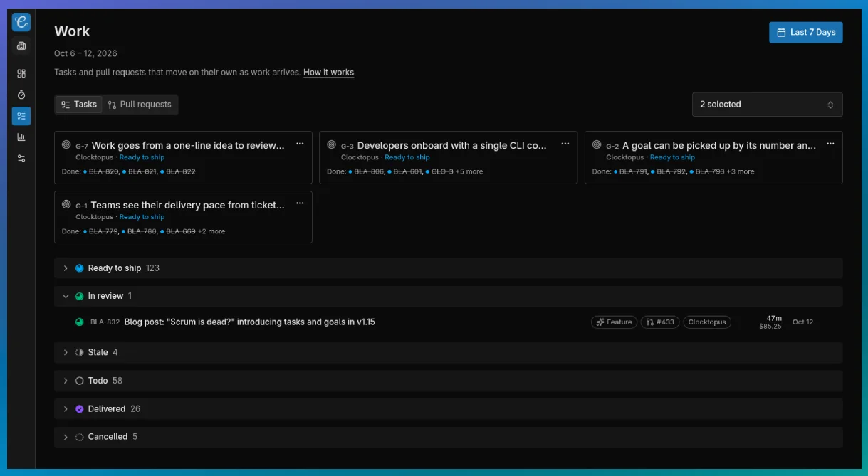This screenshot has height=476, width=868.
Task: Click 'Ready to ship' link on G-1 card
Action: click(x=142, y=217)
